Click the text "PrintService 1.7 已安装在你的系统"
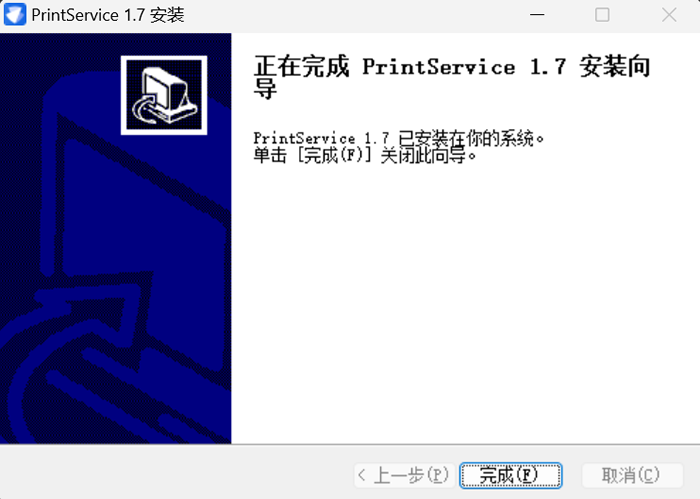The image size is (700, 499). tap(394, 138)
